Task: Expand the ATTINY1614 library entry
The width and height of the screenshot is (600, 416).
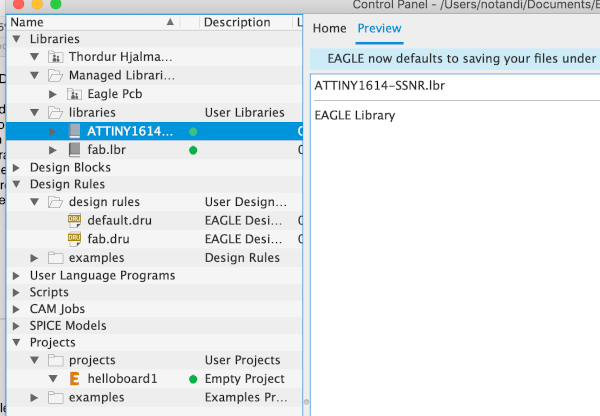Action: [x=53, y=131]
